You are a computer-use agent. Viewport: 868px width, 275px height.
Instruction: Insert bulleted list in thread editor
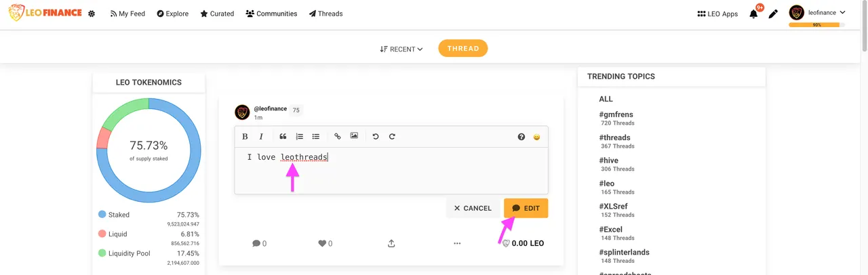point(315,136)
